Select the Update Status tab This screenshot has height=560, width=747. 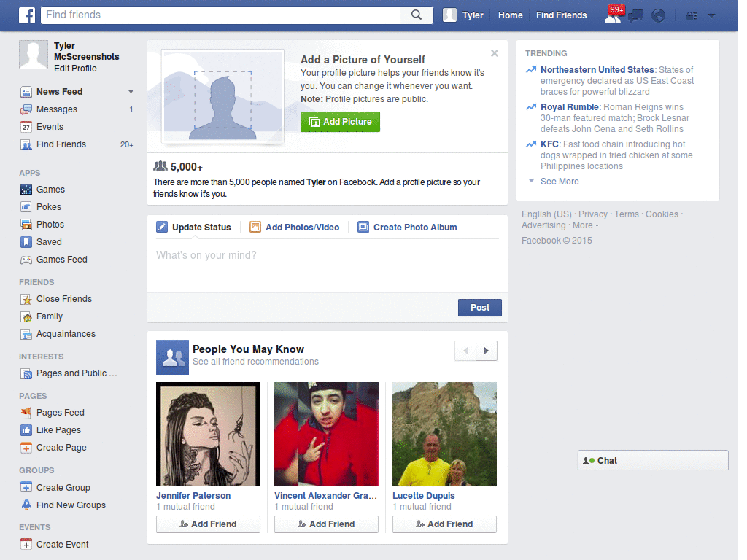(x=194, y=227)
